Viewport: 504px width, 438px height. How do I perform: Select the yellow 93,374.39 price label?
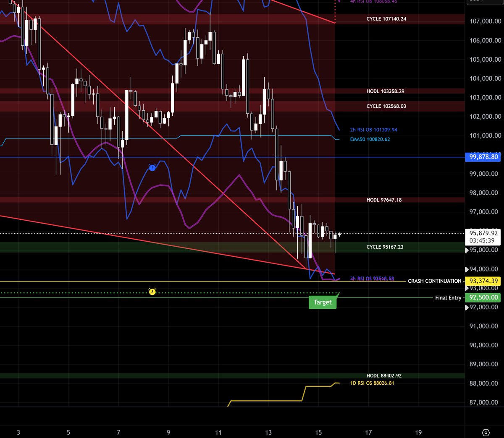pyautogui.click(x=483, y=281)
